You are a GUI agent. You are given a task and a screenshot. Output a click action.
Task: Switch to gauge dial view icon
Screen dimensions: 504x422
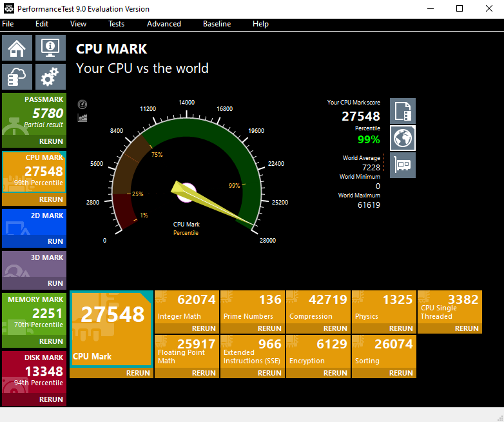coord(82,105)
